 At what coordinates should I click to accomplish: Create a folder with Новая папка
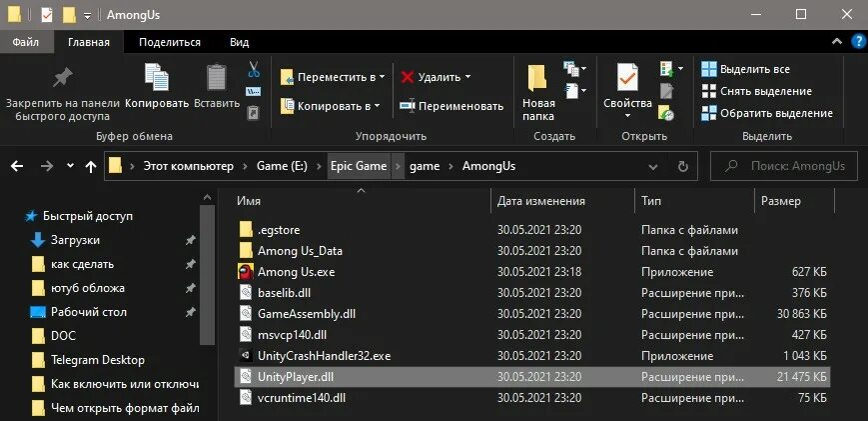click(538, 93)
